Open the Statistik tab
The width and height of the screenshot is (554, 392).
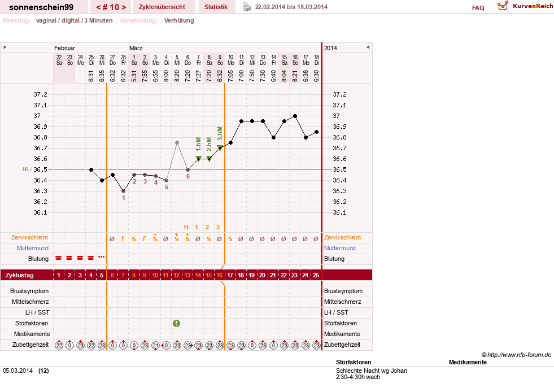click(216, 7)
